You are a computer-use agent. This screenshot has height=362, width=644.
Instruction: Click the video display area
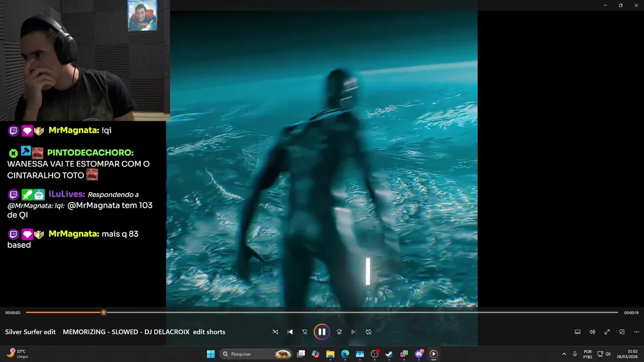point(321,158)
